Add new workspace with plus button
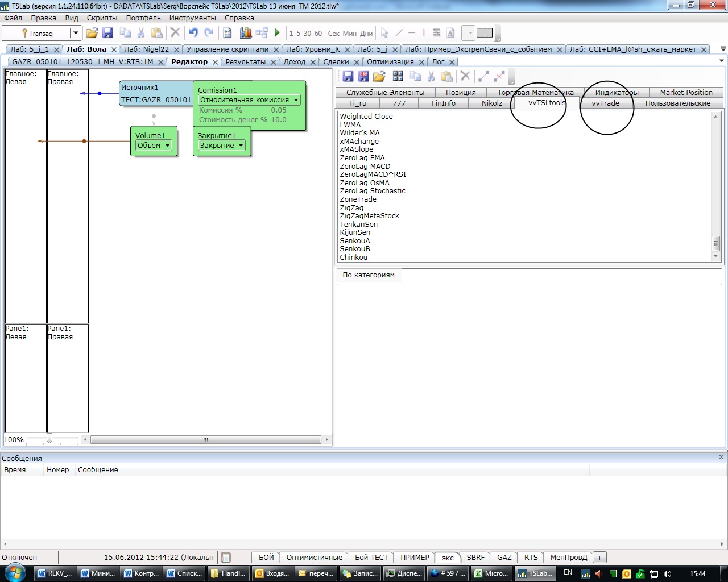The height and width of the screenshot is (582, 728). pos(599,558)
